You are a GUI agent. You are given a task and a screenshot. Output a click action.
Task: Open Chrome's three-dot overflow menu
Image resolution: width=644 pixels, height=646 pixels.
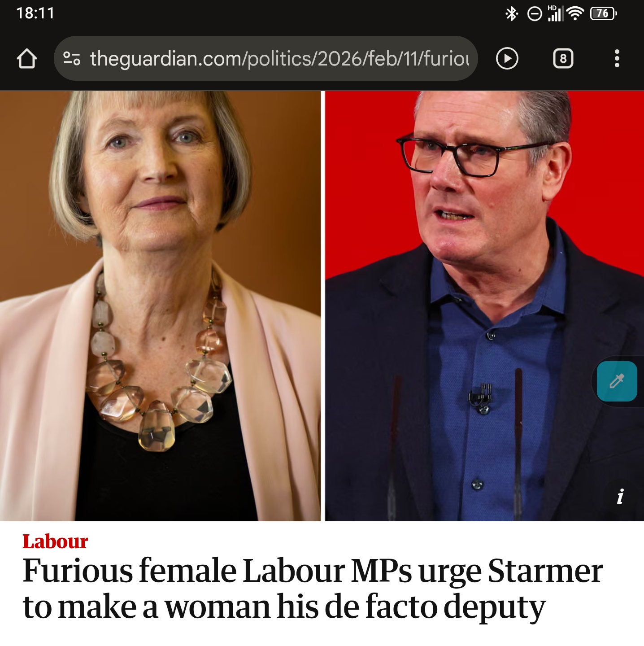617,59
